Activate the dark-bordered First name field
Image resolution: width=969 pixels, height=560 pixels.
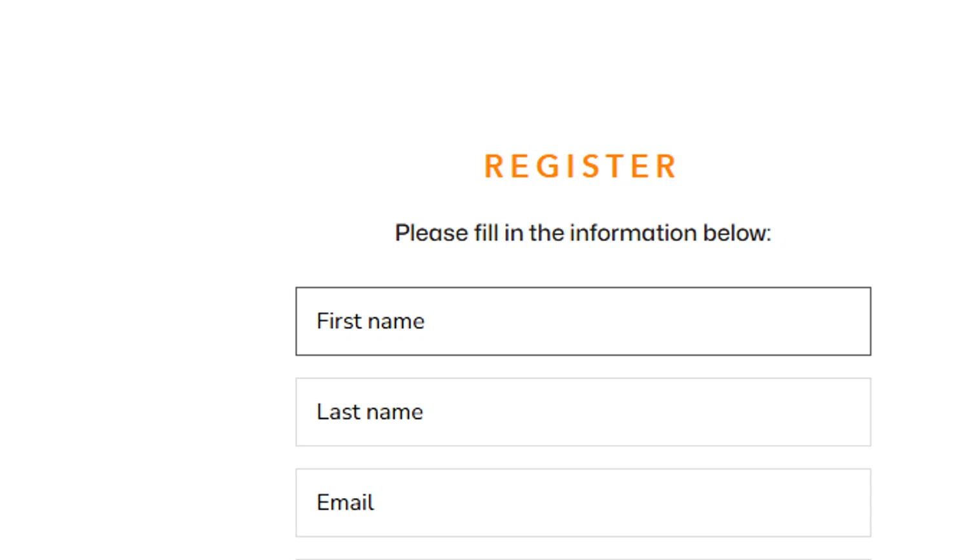click(583, 321)
